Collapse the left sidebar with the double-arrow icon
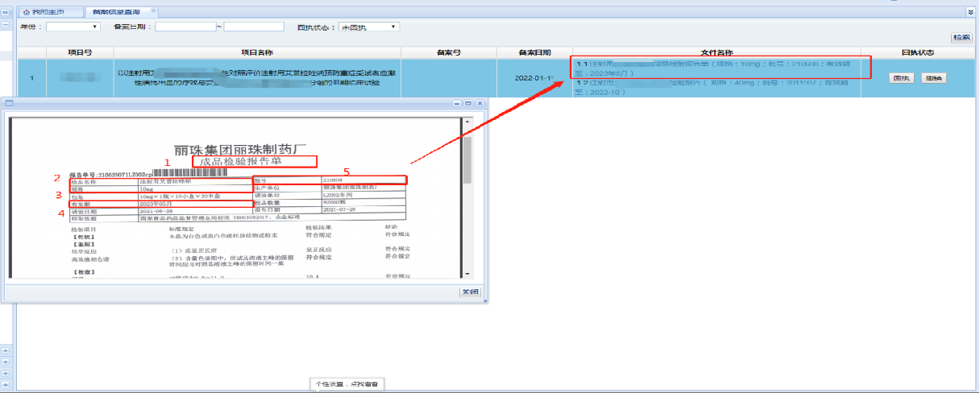Image resolution: width=980 pixels, height=393 pixels. 5,13
